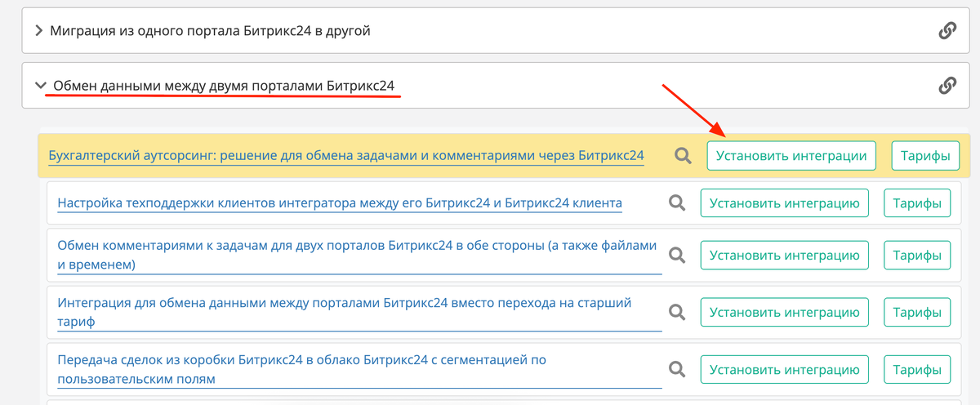The image size is (980, 405).
Task: Open Передача сделок из коробки в облако link
Action: coord(359,369)
